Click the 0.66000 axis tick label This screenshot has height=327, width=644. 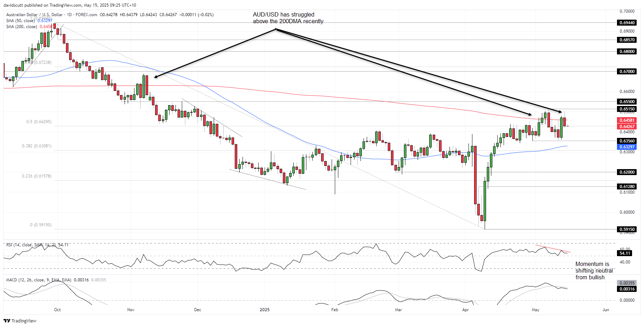tap(627, 92)
